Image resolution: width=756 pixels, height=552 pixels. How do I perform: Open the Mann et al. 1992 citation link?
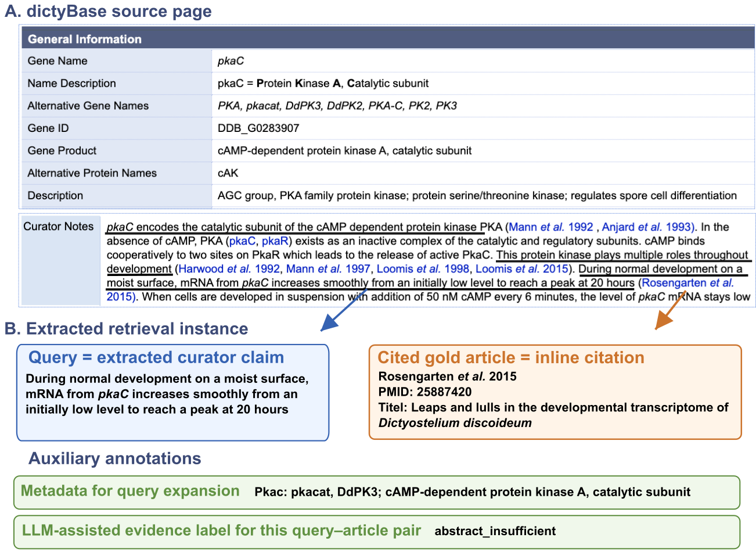pos(550,227)
